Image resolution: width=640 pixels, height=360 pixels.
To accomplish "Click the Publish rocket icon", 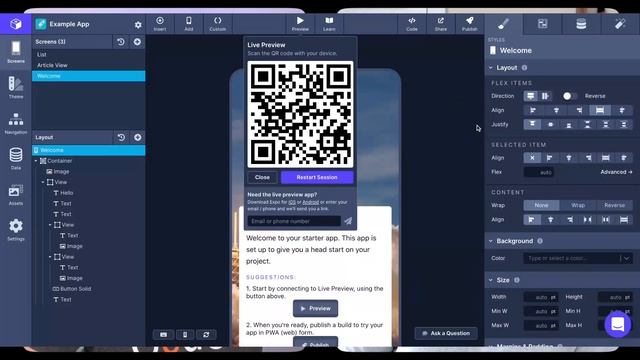I will (469, 24).
